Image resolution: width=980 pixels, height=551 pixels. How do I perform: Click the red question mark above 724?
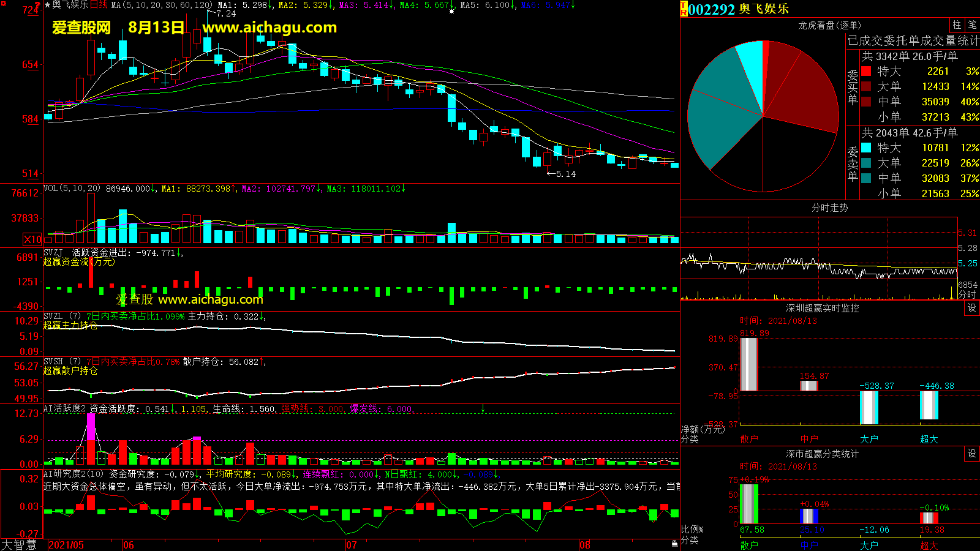[x=38, y=4]
